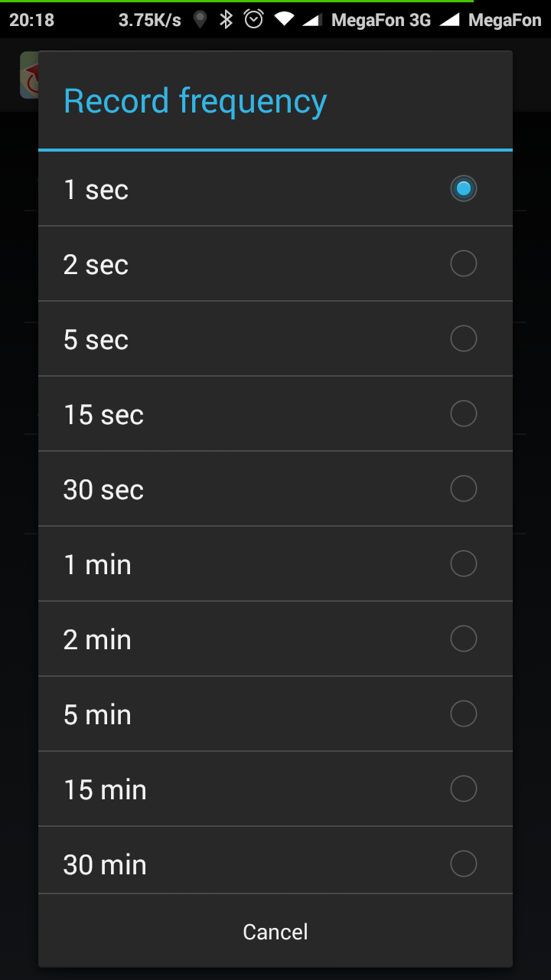Tap the app icon behind dialog
Image resolution: width=551 pixels, height=980 pixels.
pyautogui.click(x=30, y=75)
